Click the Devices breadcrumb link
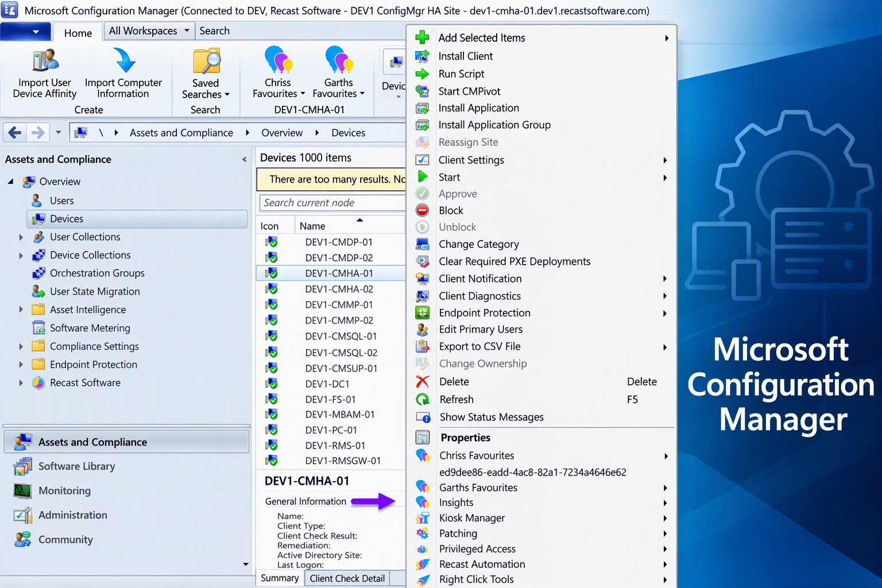The width and height of the screenshot is (882, 588). click(x=348, y=133)
